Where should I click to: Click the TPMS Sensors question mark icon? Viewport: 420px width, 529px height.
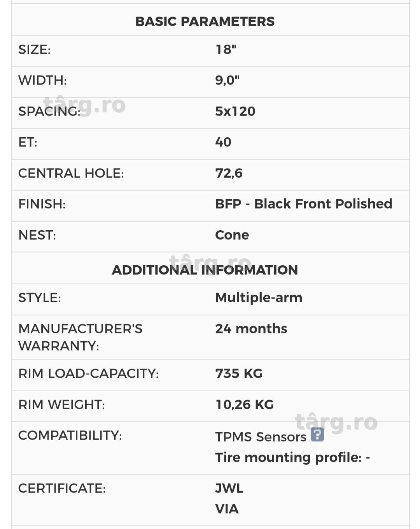tap(317, 434)
